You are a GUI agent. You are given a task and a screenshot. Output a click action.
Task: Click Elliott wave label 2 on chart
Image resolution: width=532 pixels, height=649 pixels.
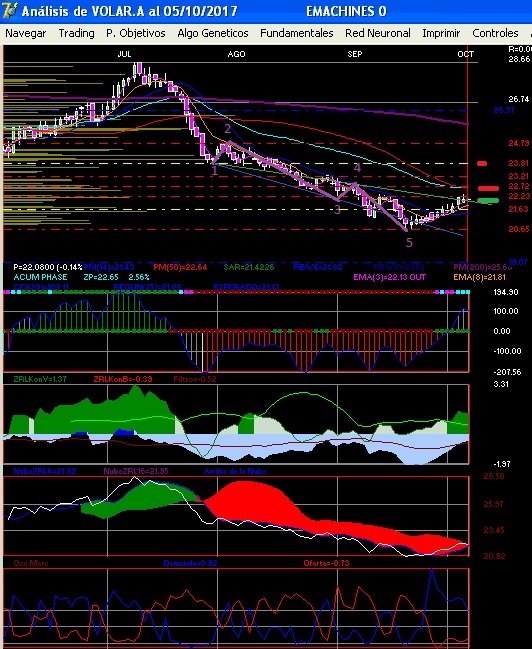pyautogui.click(x=227, y=129)
